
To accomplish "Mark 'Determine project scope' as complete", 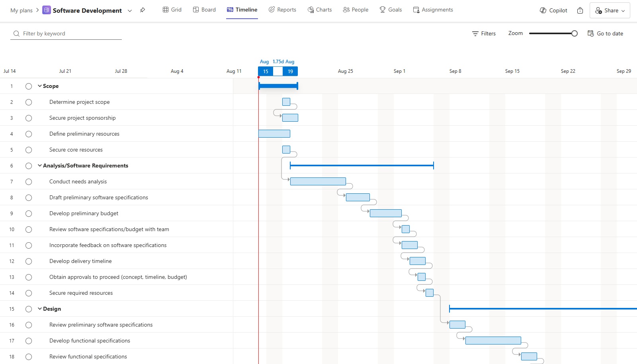I will point(29,102).
